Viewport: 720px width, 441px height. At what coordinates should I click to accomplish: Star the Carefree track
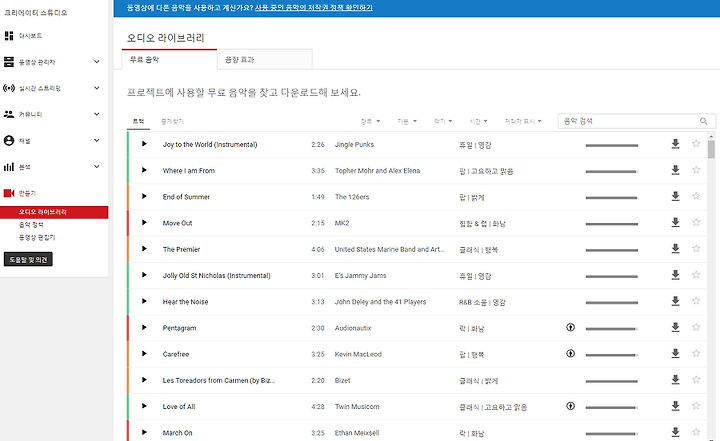696,353
